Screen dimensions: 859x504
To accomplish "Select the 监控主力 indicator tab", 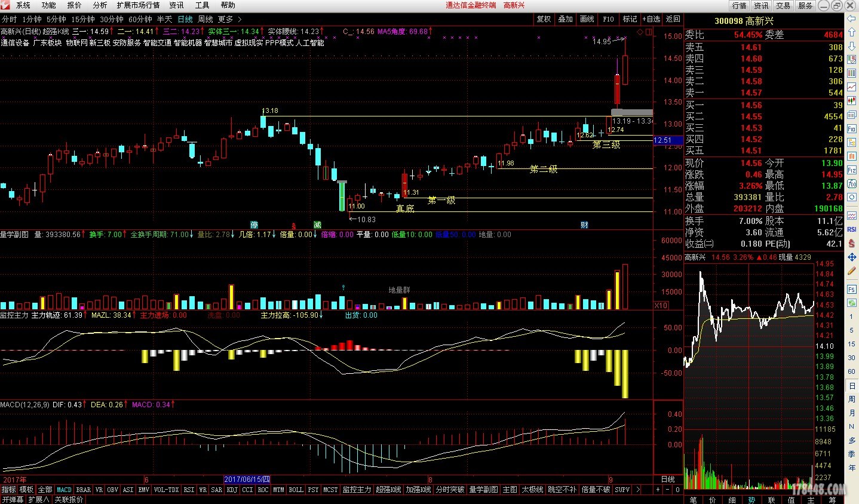I will (x=357, y=490).
